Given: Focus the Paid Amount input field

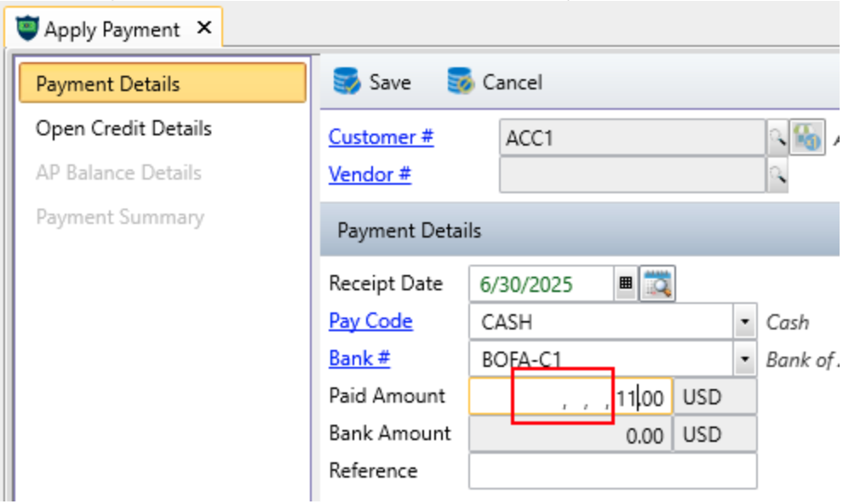Looking at the screenshot, I should click(x=571, y=397).
